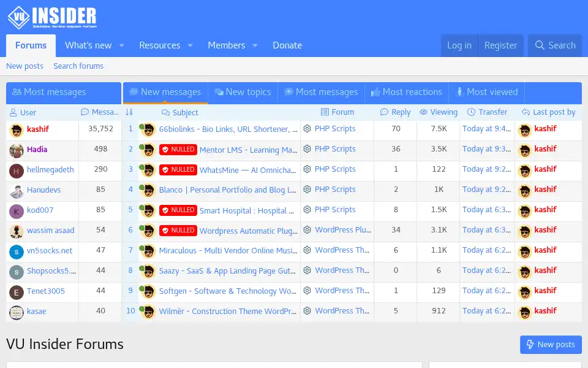Screen dimensions: 588x368
Task: Click the blue New posts button
Action: click(551, 344)
